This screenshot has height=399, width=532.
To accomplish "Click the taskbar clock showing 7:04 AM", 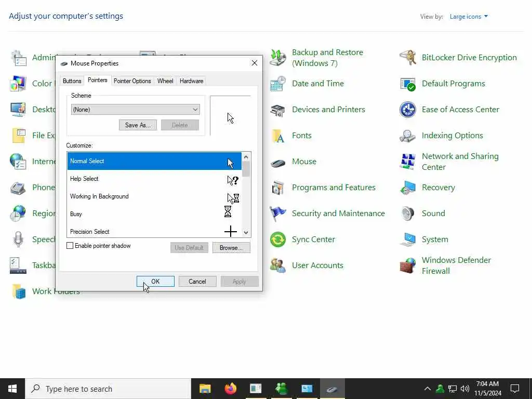I will click(487, 389).
